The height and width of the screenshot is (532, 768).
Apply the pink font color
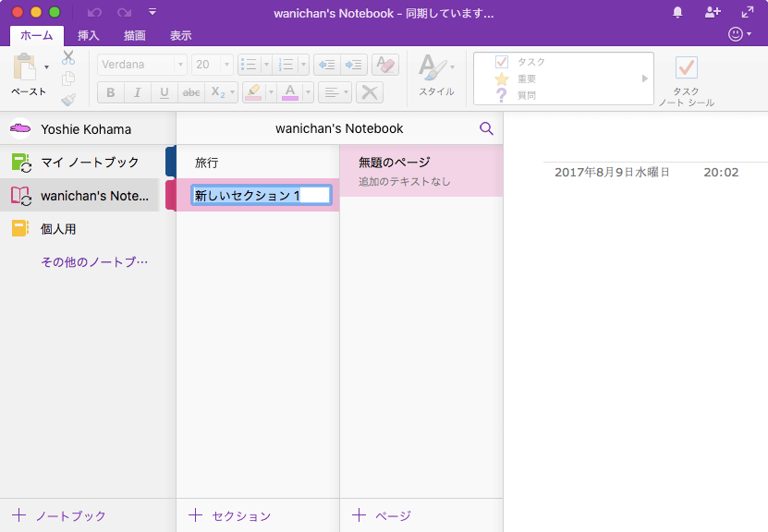tap(290, 92)
